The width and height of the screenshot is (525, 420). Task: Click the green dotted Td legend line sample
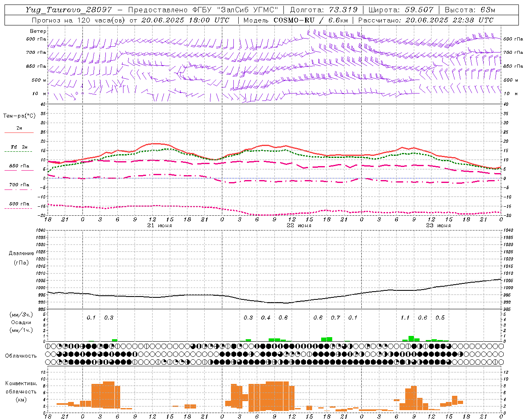18,152
